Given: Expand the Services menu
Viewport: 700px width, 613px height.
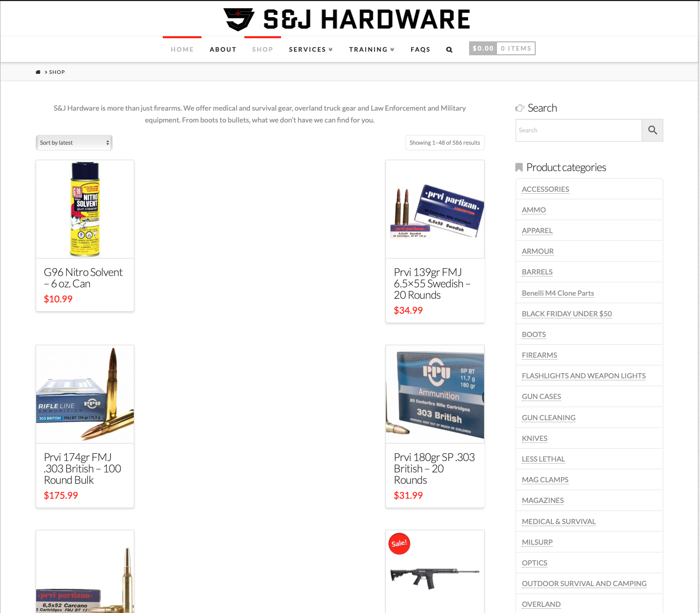Looking at the screenshot, I should 310,50.
